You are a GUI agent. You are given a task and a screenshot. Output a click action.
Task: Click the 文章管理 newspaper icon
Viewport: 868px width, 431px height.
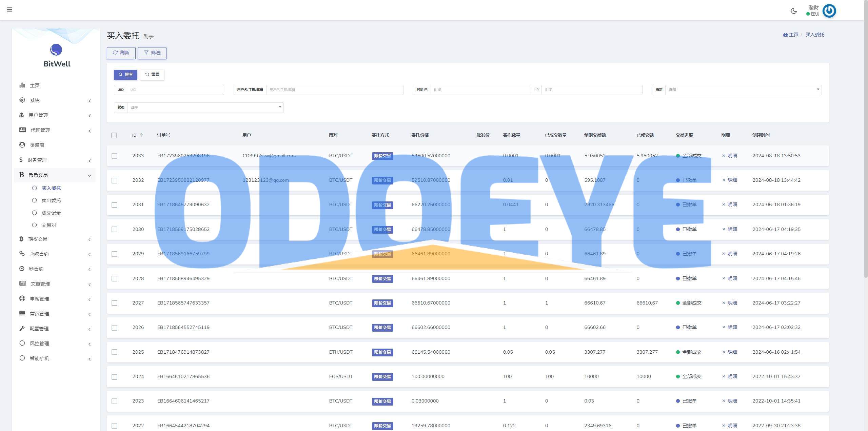23,283
